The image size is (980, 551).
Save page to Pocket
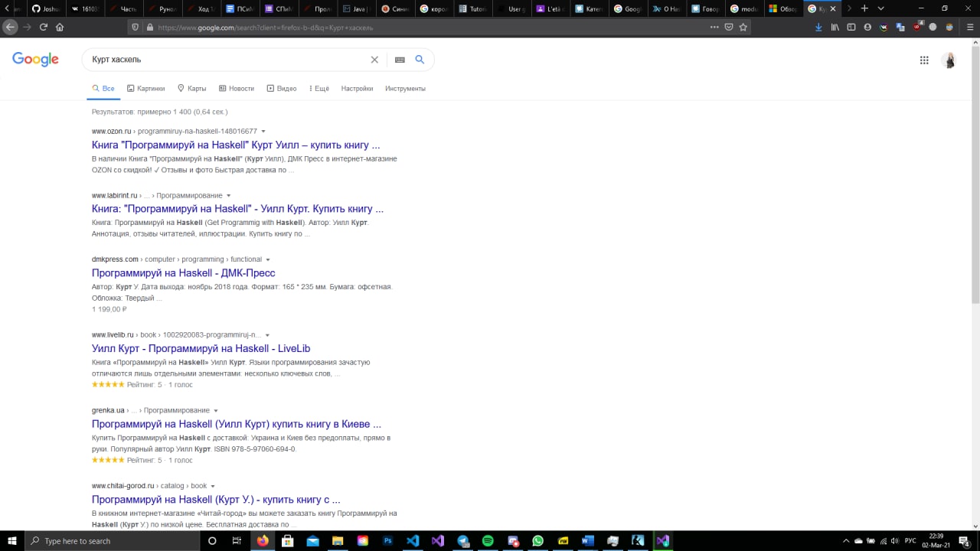click(x=729, y=27)
